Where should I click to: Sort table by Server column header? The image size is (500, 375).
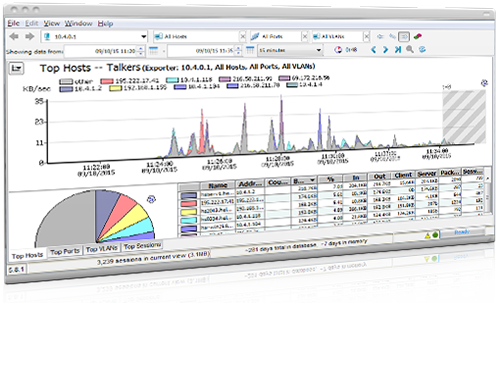tap(427, 173)
